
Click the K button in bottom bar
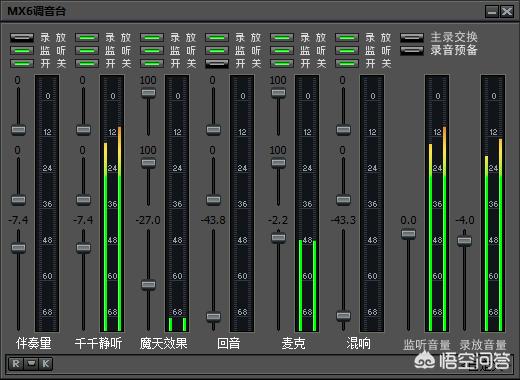[46, 364]
